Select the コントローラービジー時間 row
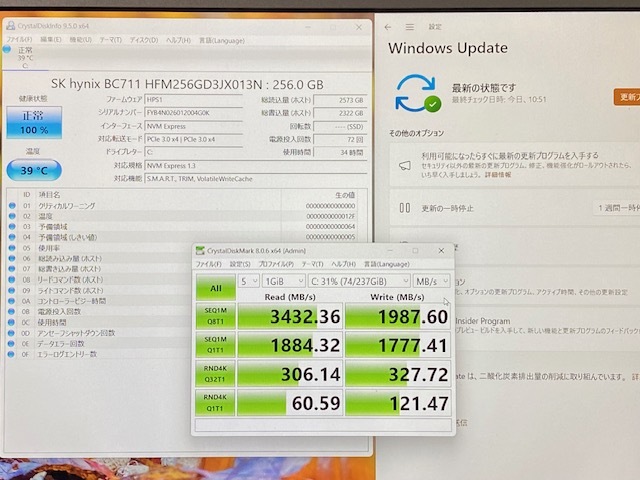This screenshot has height=480, width=640. click(100, 301)
